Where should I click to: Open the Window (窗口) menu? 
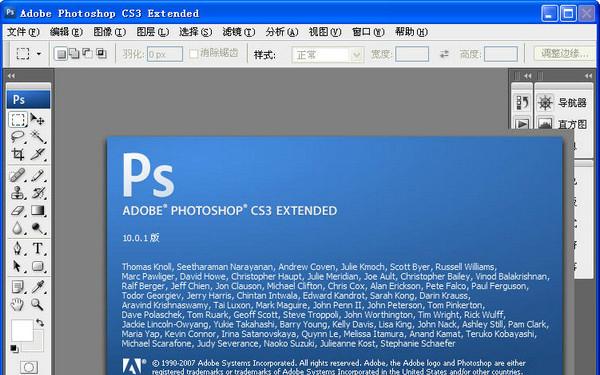(368, 32)
